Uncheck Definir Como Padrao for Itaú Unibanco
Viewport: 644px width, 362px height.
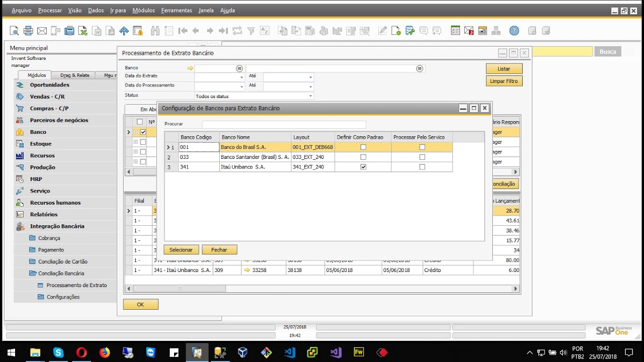point(363,167)
